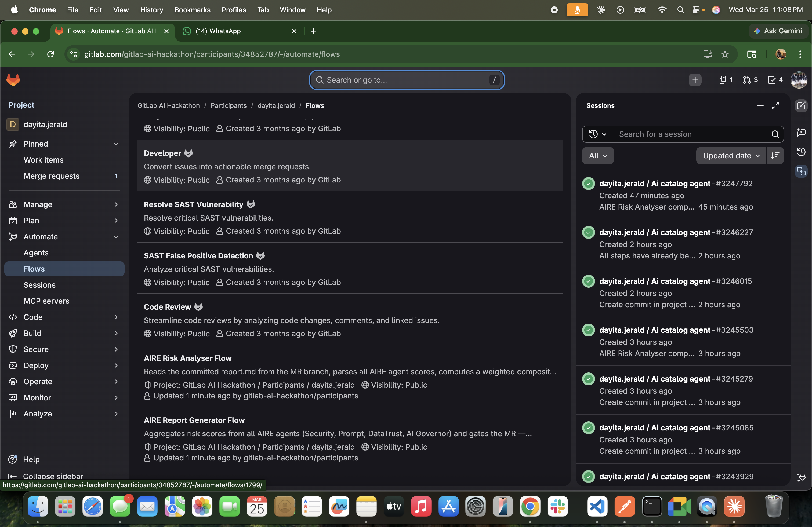Image resolution: width=812 pixels, height=527 pixels.
Task: Switch to the WhatsApp tab
Action: (x=239, y=31)
